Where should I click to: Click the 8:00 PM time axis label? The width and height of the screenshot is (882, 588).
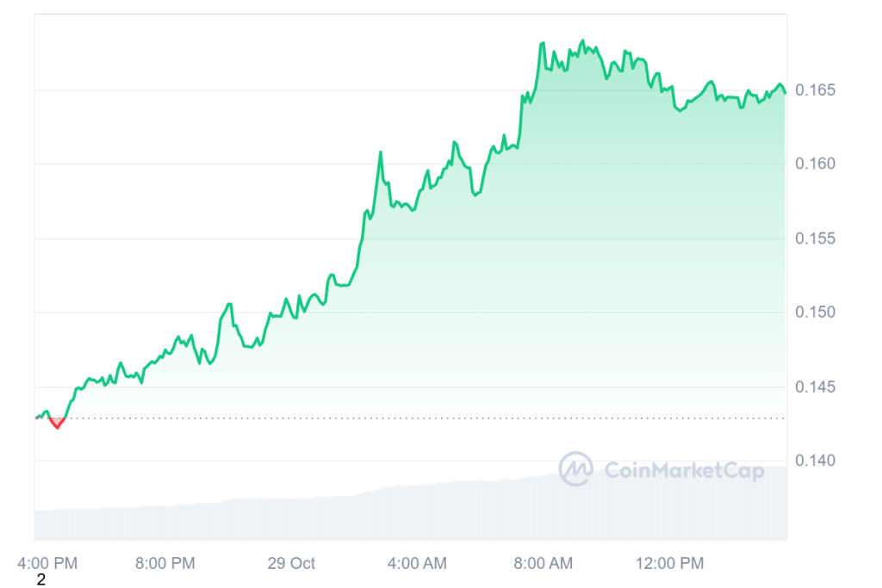(x=165, y=564)
